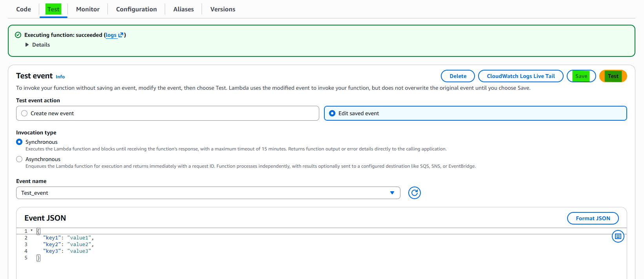Select Create new event option
This screenshot has height=279, width=644.
coord(167,113)
